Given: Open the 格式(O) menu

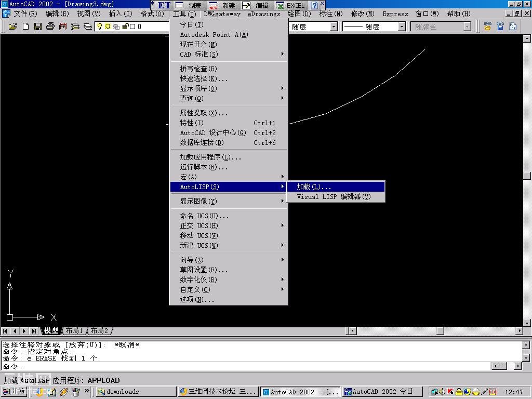Looking at the screenshot, I should 152,14.
